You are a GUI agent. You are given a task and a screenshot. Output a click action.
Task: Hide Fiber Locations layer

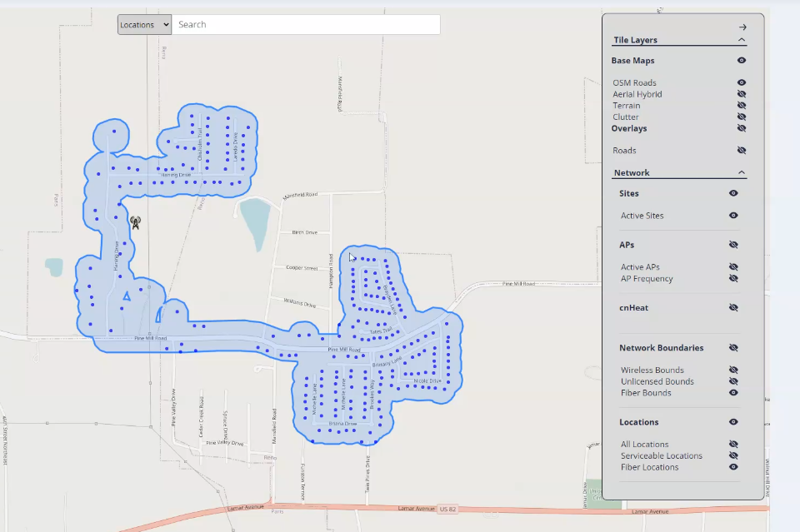point(733,467)
